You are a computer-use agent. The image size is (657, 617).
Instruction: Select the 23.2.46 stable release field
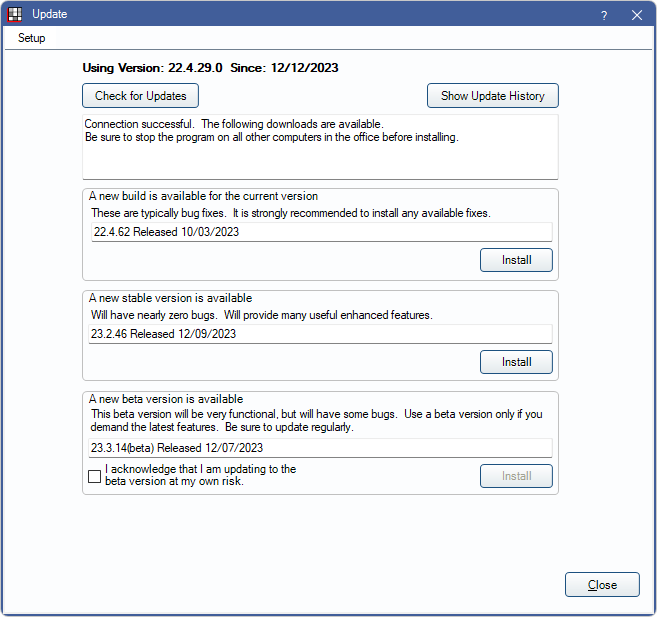(320, 334)
